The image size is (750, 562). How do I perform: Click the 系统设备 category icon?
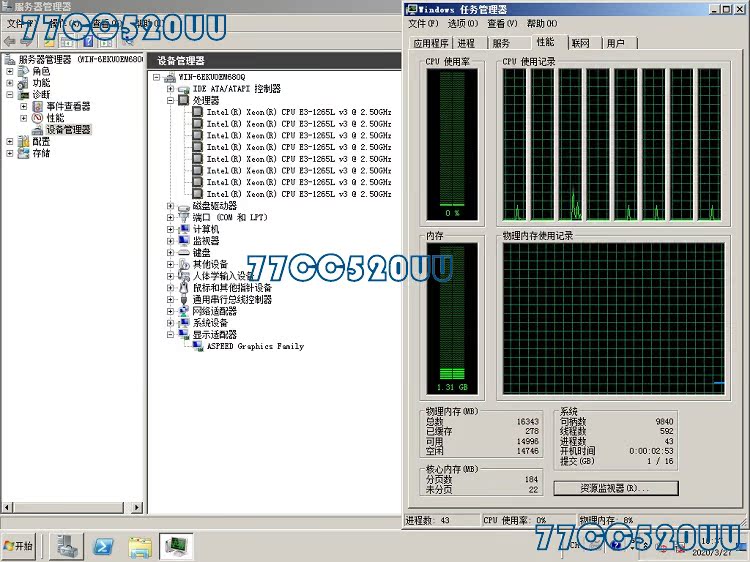click(184, 323)
